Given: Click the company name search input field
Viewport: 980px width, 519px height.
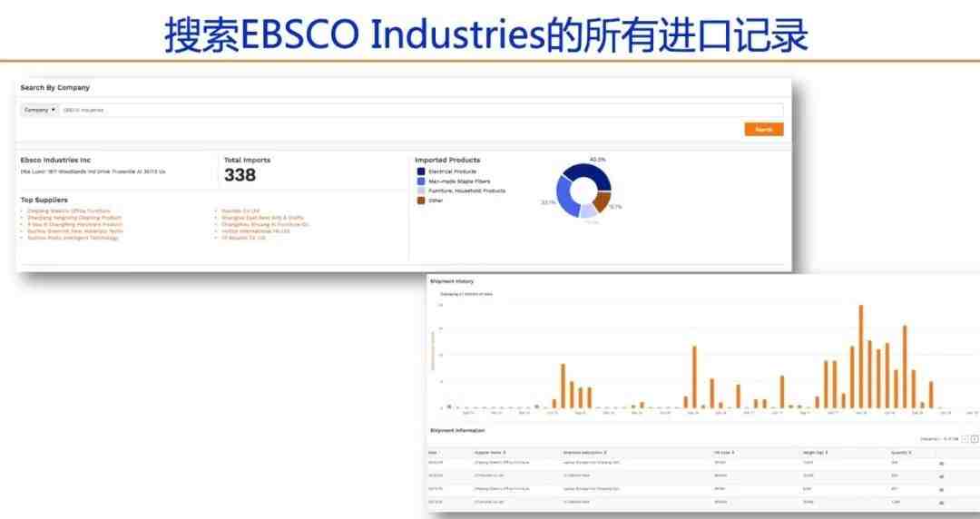Looking at the screenshot, I should coord(421,110).
